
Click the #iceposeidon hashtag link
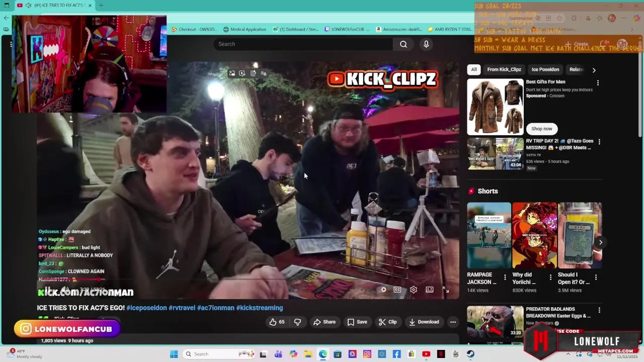coord(146,308)
